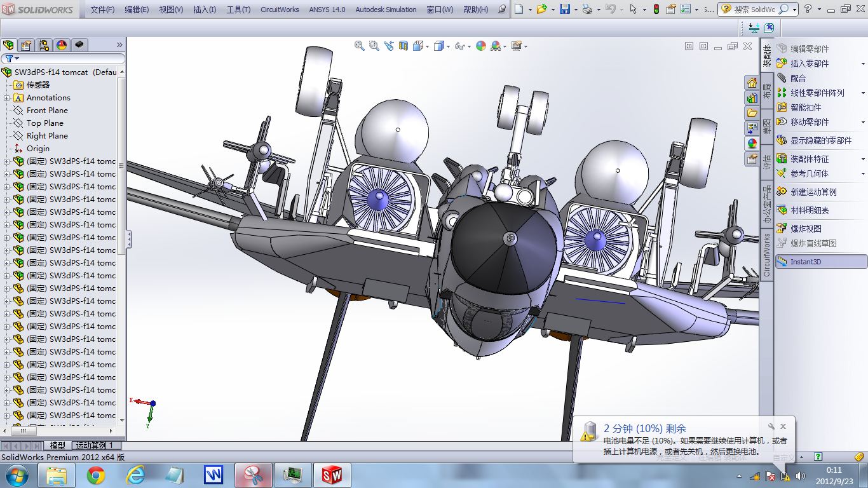The image size is (868, 488).
Task: Open the Custom Properties task pane
Action: point(752,159)
